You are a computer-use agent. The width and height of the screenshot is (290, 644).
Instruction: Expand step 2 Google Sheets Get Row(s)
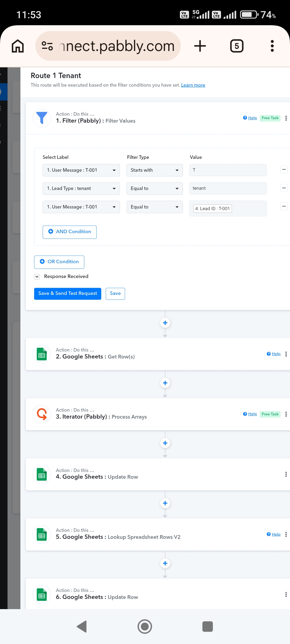[x=158, y=354]
